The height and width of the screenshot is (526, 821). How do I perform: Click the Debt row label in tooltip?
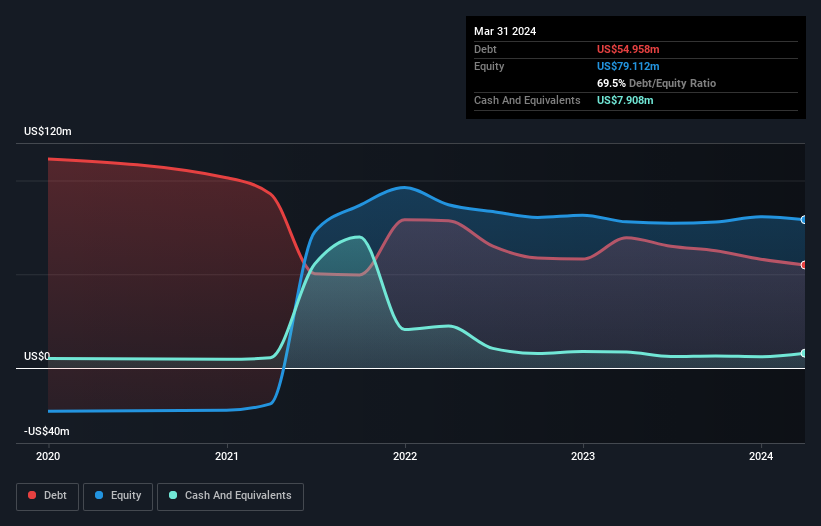(x=485, y=49)
